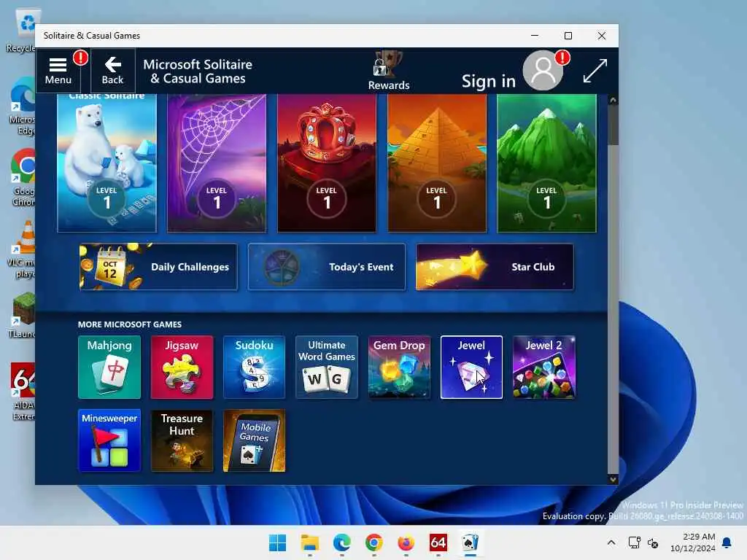
Task: Launch Ultimate Word Games tile
Action: [327, 367]
